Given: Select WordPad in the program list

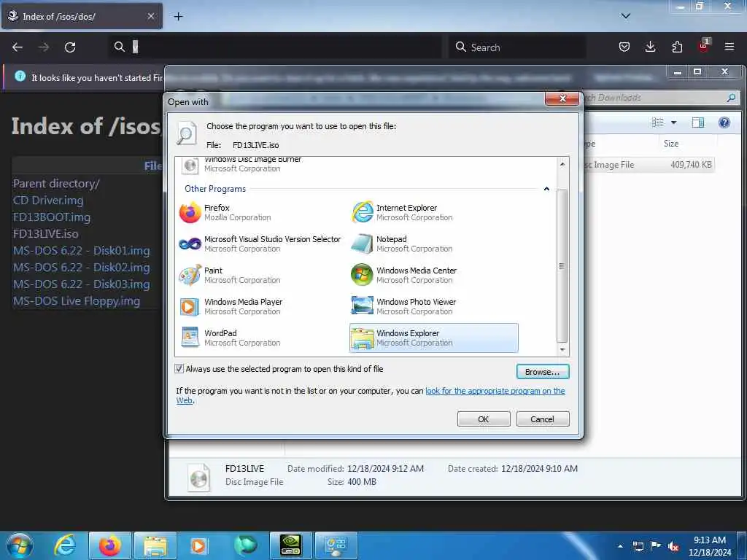Looking at the screenshot, I should tap(261, 338).
